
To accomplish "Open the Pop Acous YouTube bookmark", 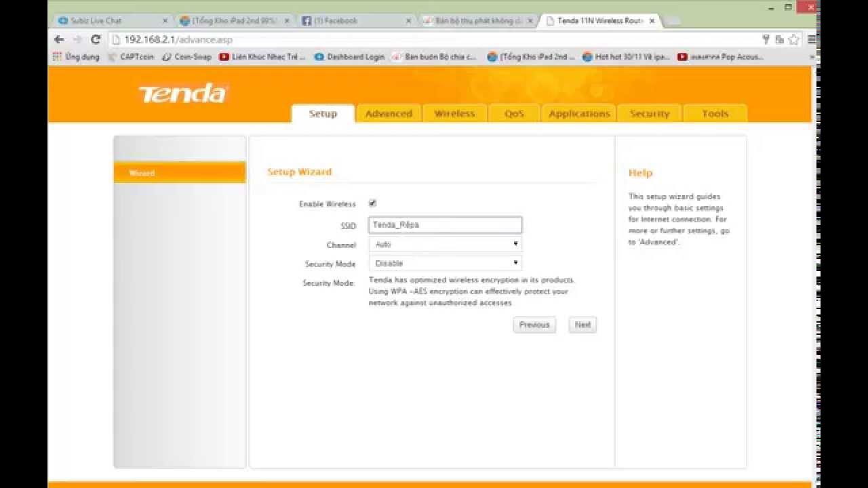I will click(x=720, y=57).
